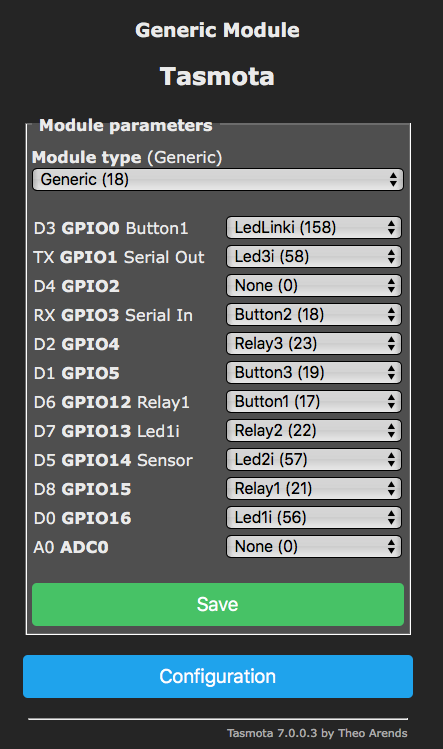Open the GPIO0 dropdown set to LedLinki (158)
Image resolution: width=443 pixels, height=749 pixels.
pos(313,227)
